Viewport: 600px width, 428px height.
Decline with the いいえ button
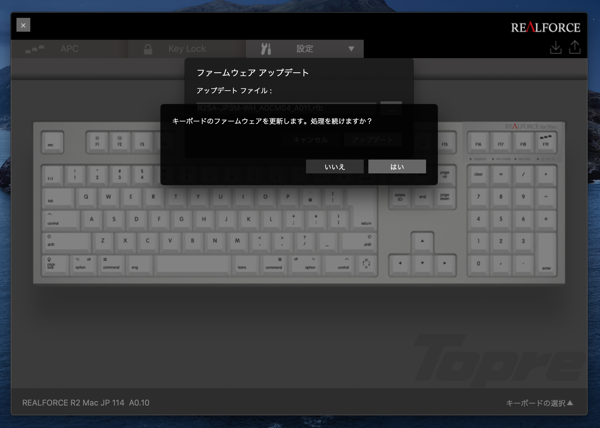click(x=334, y=166)
